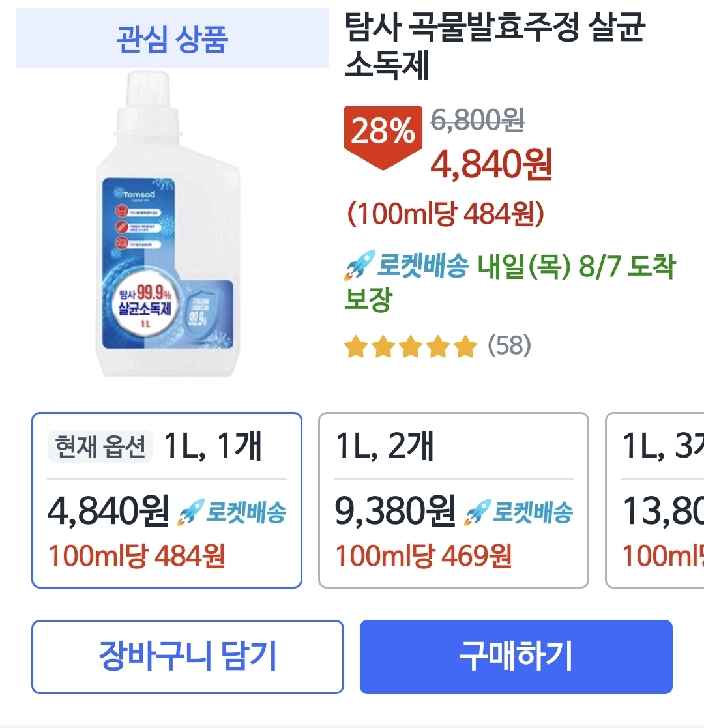This screenshot has height=728, width=704.
Task: Click the 9,380원 price in 2개 option
Action: 395,512
